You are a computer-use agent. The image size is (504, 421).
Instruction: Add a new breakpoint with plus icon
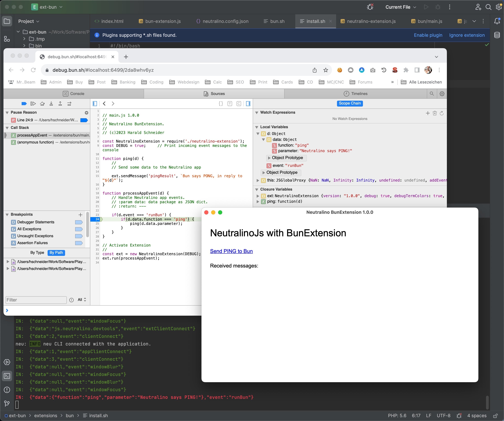click(80, 215)
